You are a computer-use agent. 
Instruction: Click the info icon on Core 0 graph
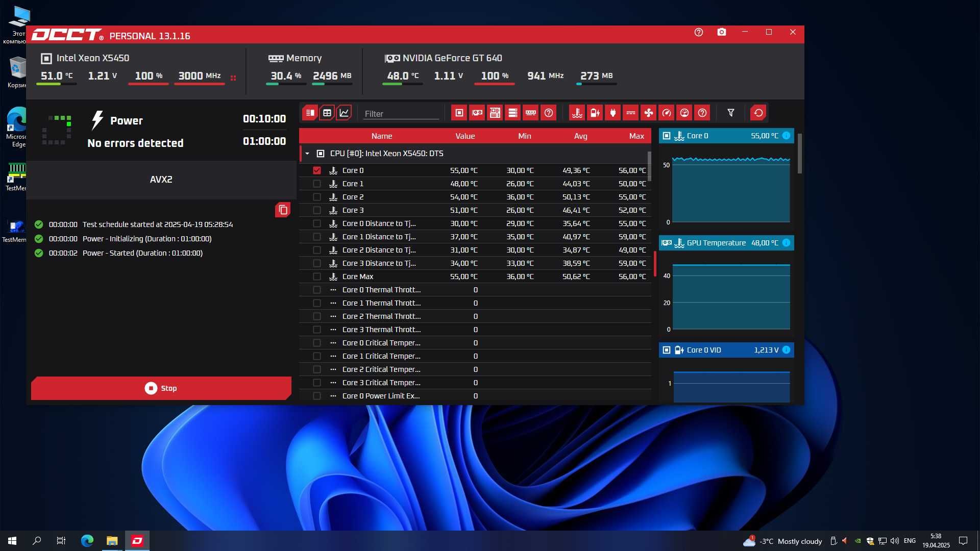point(787,136)
